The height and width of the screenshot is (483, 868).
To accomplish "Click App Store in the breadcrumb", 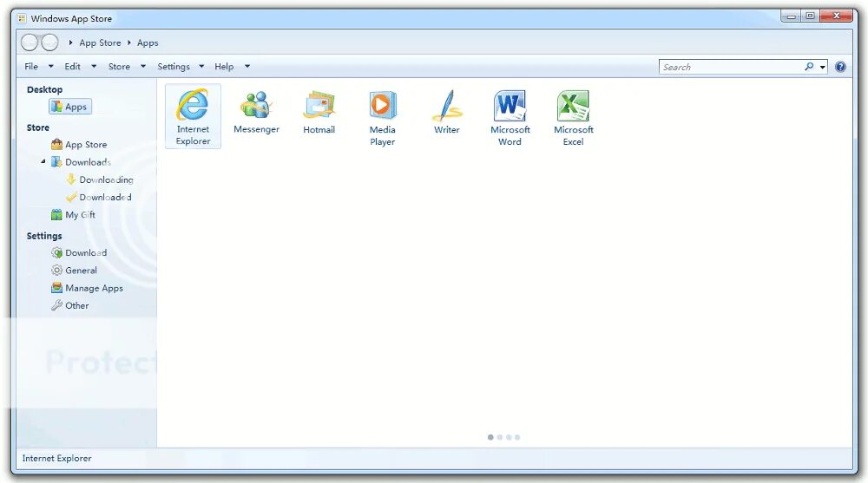I will [100, 42].
